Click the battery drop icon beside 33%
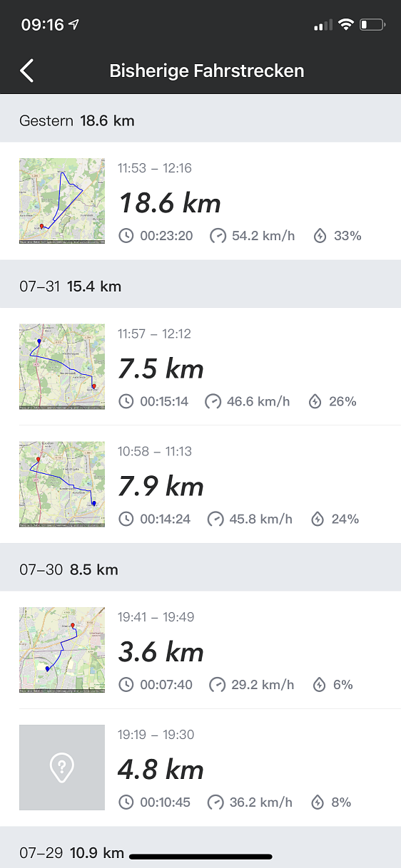Screen dimensions: 401x868 pyautogui.click(x=320, y=236)
